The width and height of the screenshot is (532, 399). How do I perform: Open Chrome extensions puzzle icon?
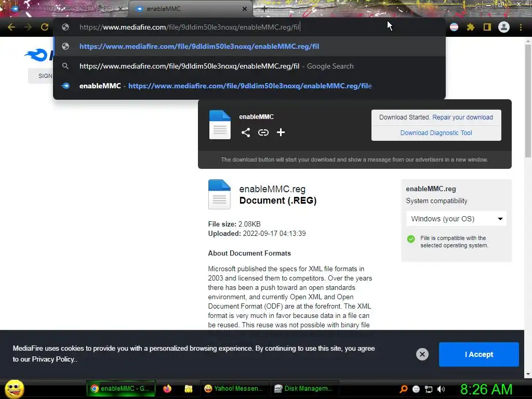(471, 27)
